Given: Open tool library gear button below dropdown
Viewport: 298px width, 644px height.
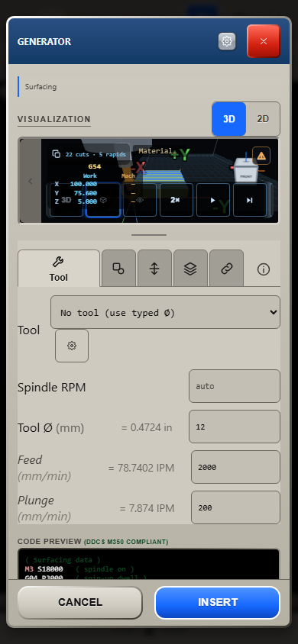Looking at the screenshot, I should pos(72,346).
